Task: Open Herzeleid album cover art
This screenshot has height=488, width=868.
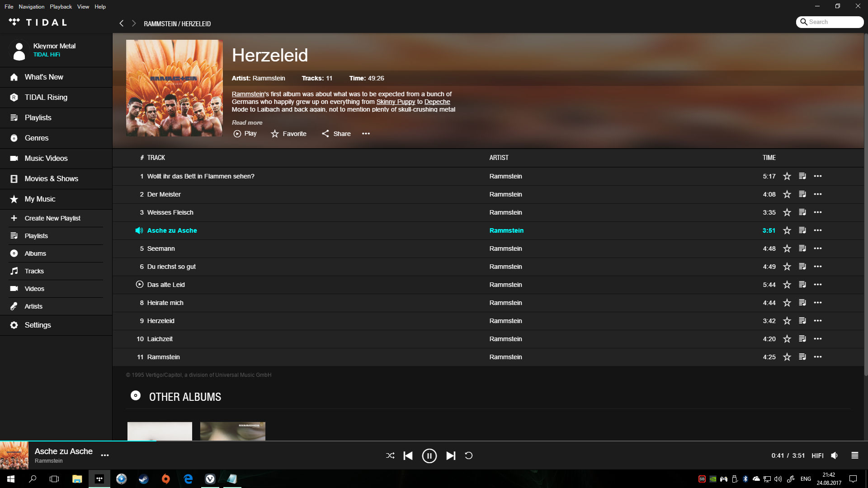Action: click(175, 88)
